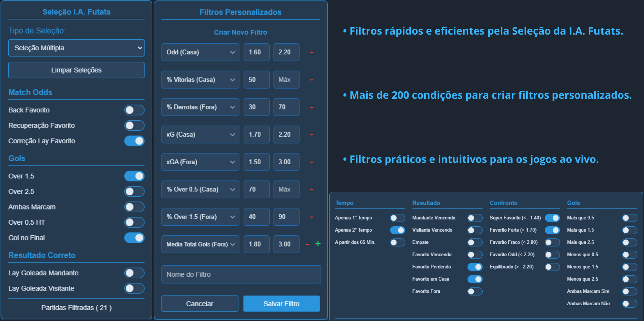Edit xGA (Fora) maximum value 3.00
Viewport: 644px width, 321px height.
286,162
